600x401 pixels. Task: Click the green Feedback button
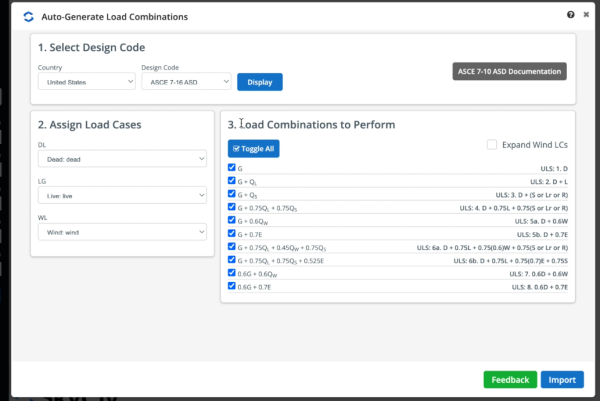[x=510, y=380]
